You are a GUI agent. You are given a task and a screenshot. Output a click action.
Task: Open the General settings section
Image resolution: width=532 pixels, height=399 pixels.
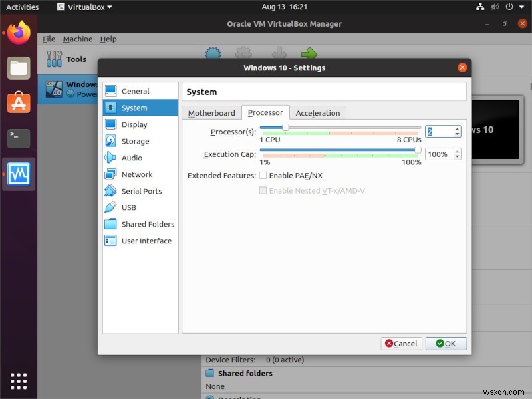[x=132, y=91]
